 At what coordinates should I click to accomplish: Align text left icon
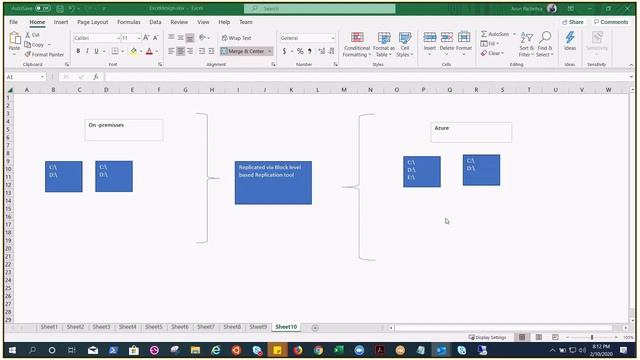[x=171, y=51]
